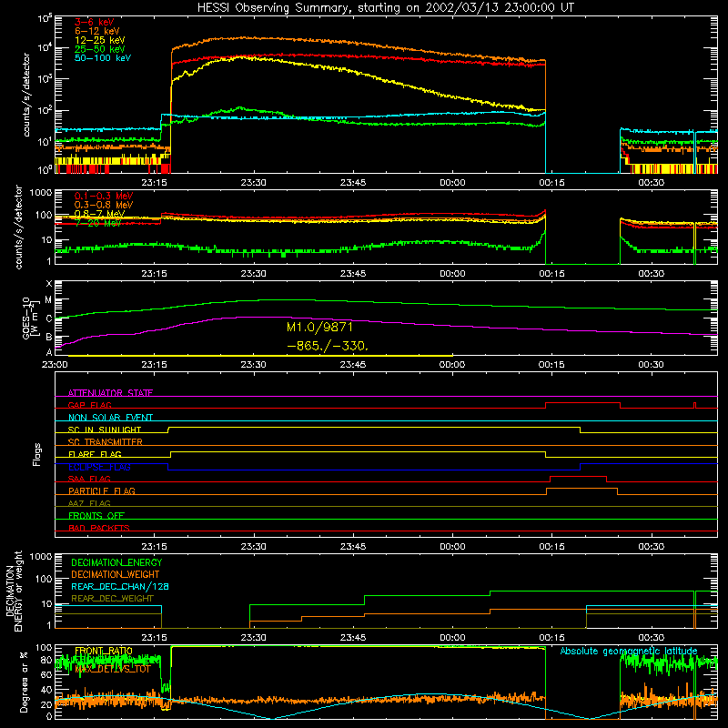Image resolution: width=728 pixels, height=728 pixels.
Task: Select the 'M' class tick on GOES axis
Action: point(48,300)
